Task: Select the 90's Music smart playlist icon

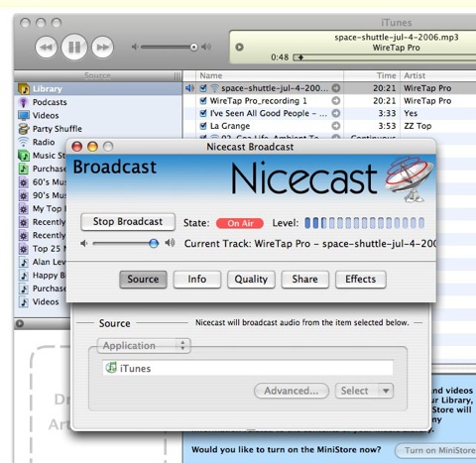Action: click(24, 195)
